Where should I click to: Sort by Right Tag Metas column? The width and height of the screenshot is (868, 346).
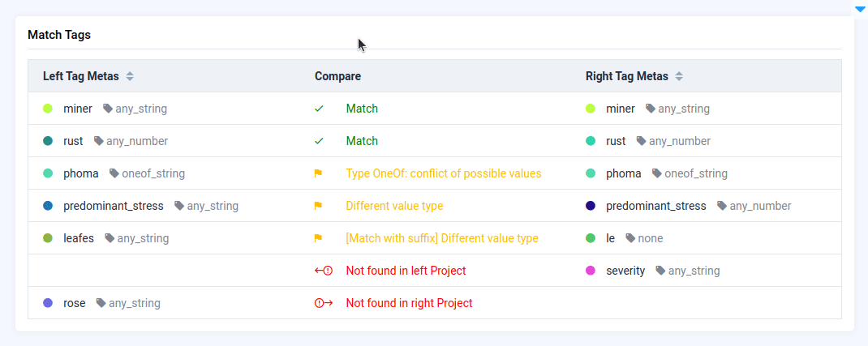coord(679,76)
